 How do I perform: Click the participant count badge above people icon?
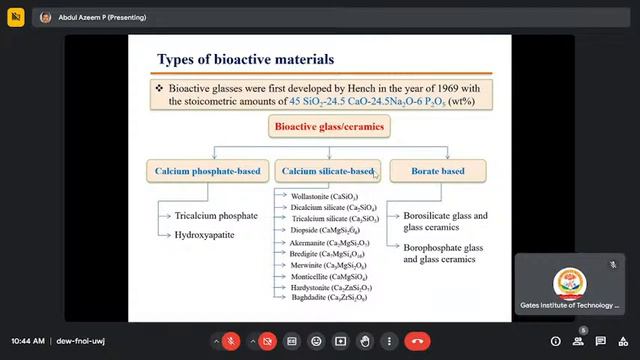pos(584,330)
